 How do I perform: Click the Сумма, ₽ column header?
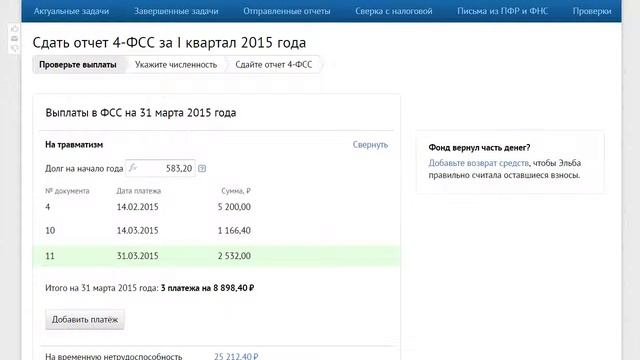click(x=236, y=191)
